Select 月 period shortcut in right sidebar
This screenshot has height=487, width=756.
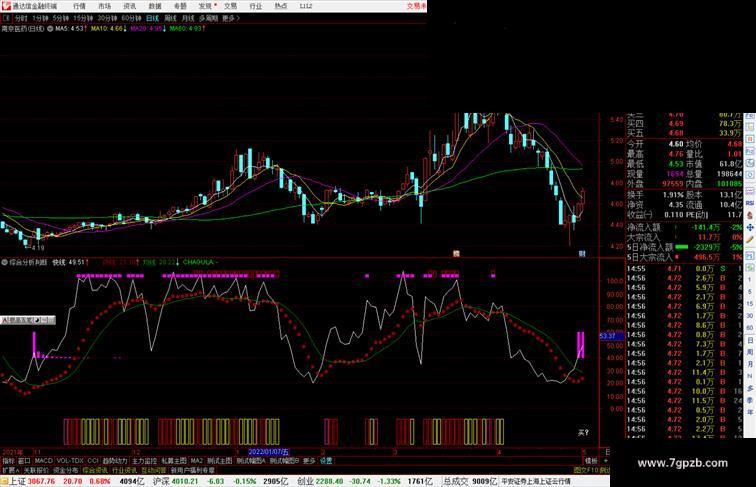coord(750,364)
